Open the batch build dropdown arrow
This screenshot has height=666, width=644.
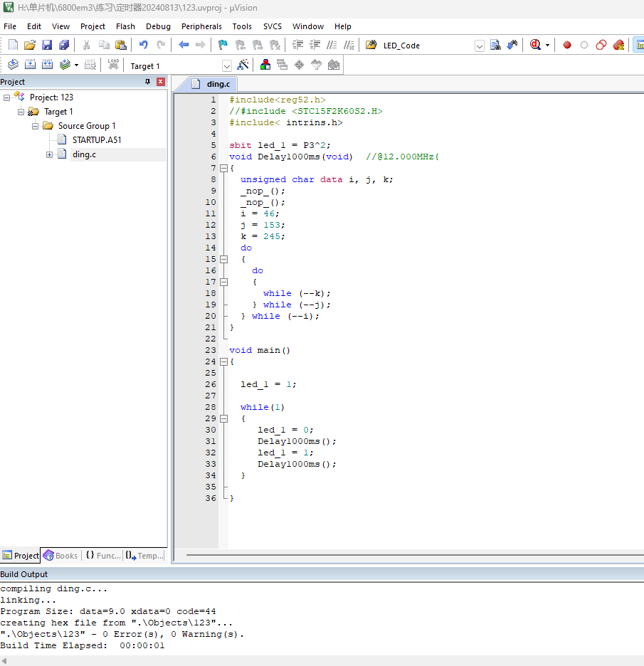click(76, 65)
